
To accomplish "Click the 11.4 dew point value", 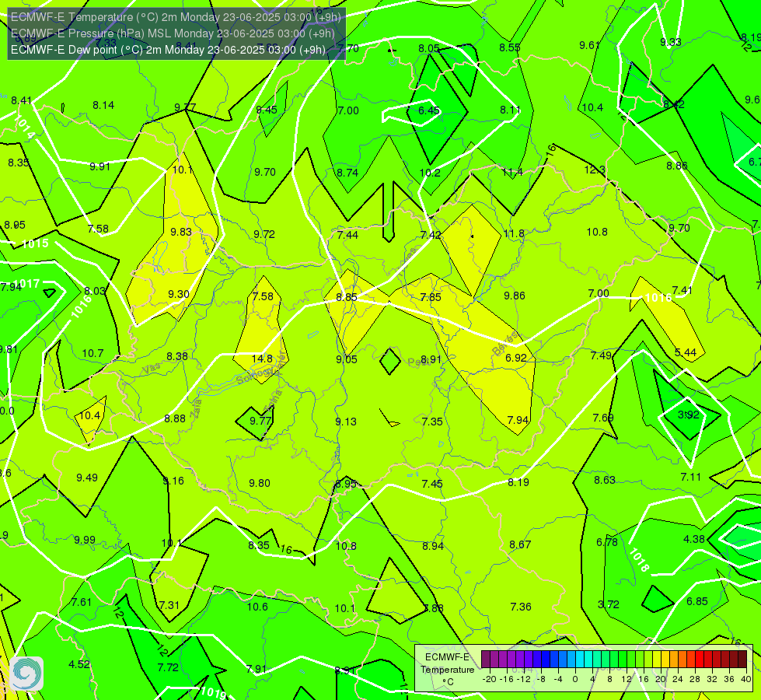I will coord(512,173).
